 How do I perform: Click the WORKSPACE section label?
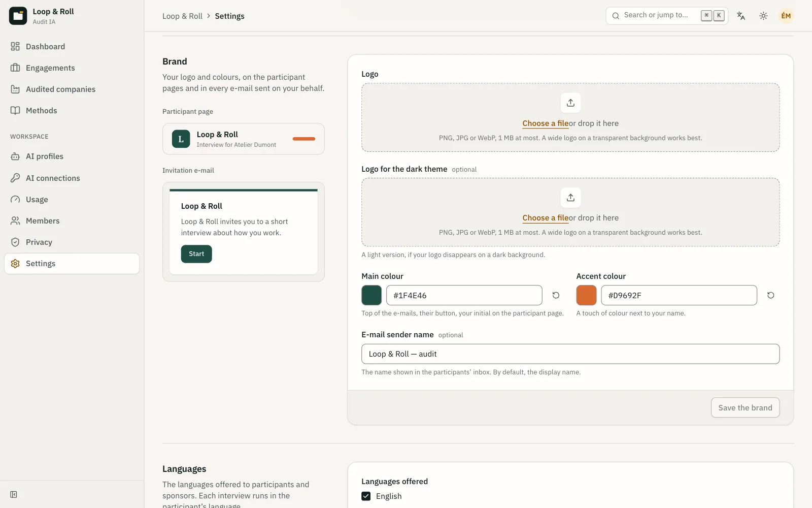click(29, 137)
